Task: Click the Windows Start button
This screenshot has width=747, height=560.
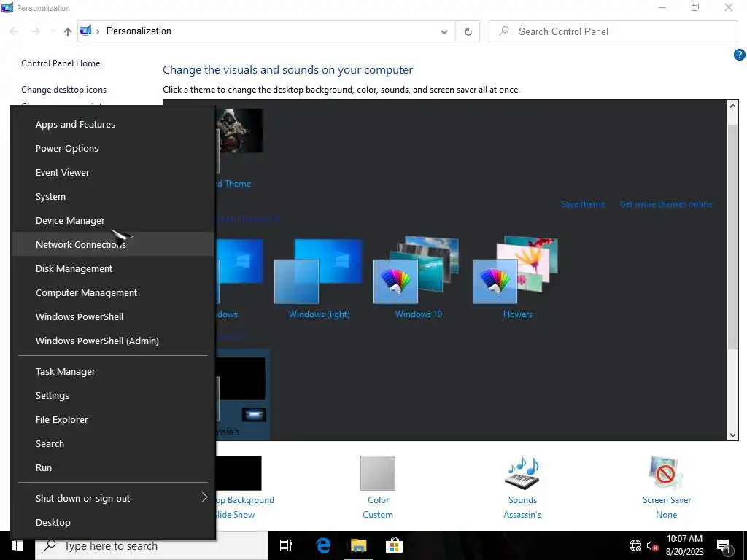Action: 18,545
